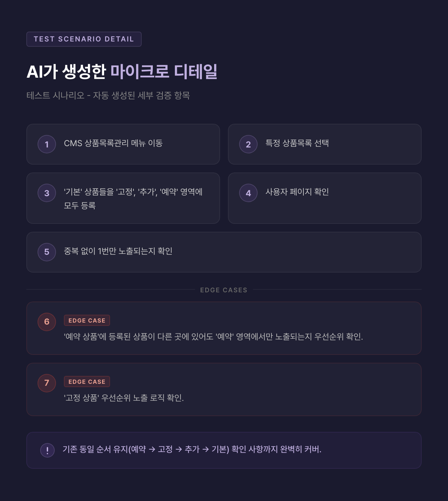Click EDGE CASE label on step 7
Image resolution: width=448 pixels, height=501 pixels.
(87, 382)
